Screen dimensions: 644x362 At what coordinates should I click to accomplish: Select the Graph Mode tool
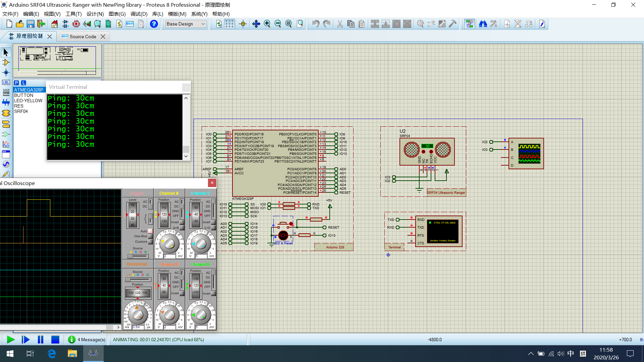coord(6,144)
